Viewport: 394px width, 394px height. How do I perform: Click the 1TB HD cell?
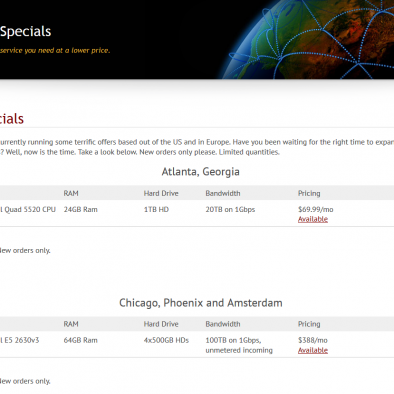click(x=156, y=209)
